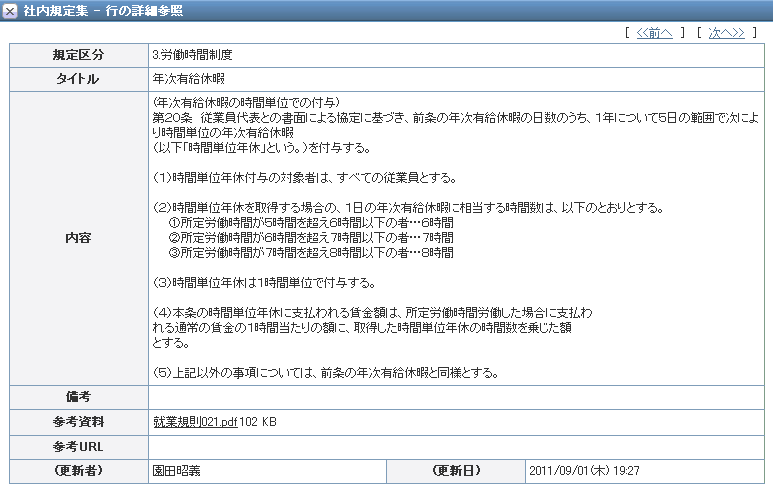Close the 社内規定集 detail window with X icon
773x487 pixels.
click(x=10, y=10)
